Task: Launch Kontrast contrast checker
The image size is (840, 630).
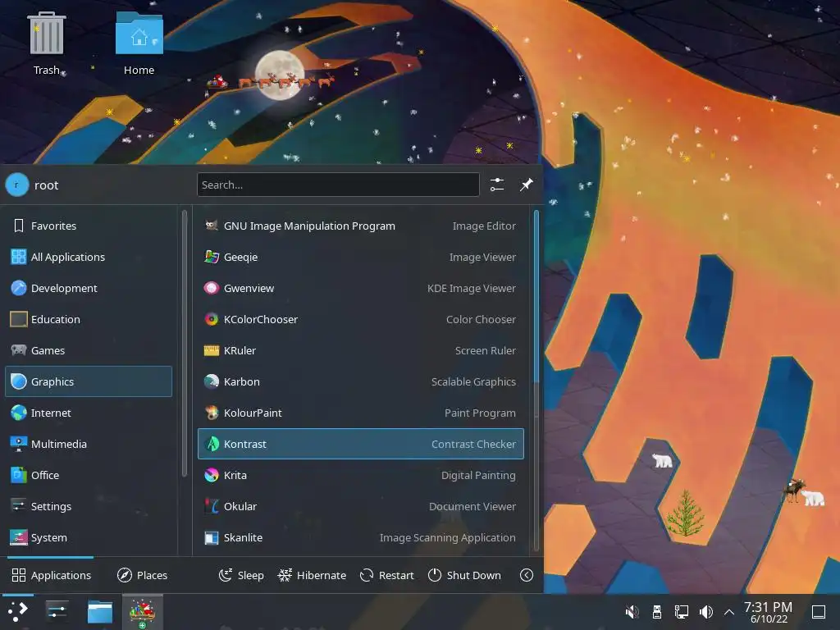Action: pos(361,444)
